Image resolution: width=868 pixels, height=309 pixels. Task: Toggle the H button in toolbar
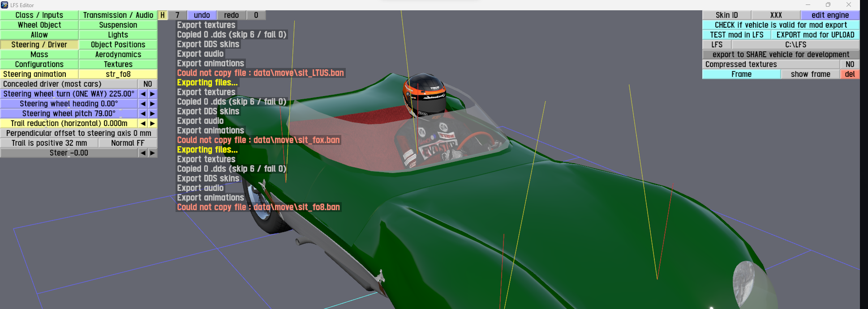(x=163, y=15)
